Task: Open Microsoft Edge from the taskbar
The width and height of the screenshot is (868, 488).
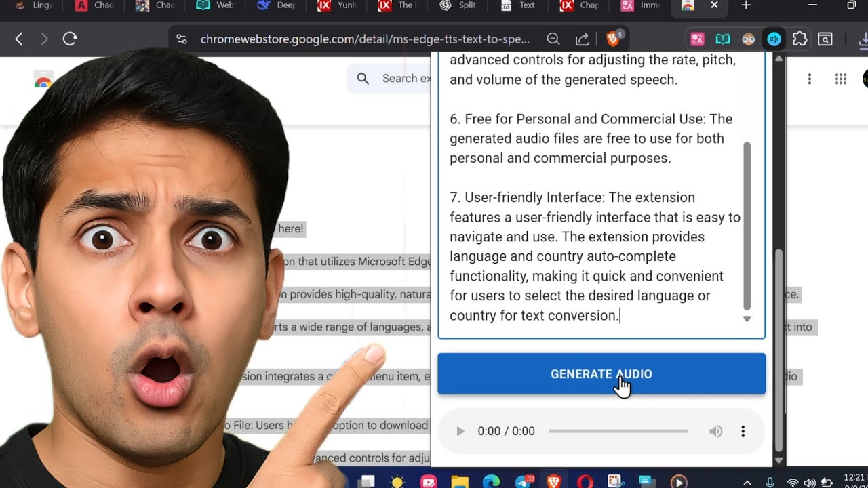Action: click(491, 482)
